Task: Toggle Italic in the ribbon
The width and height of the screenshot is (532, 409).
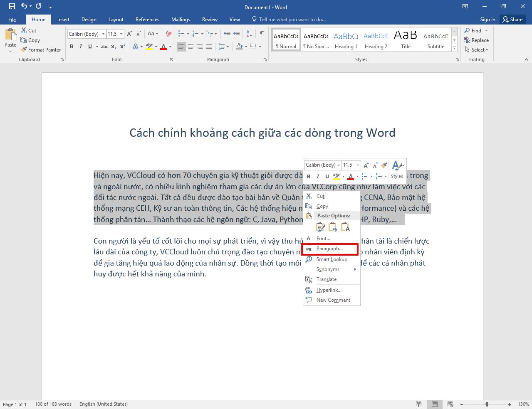Action: click(x=81, y=47)
